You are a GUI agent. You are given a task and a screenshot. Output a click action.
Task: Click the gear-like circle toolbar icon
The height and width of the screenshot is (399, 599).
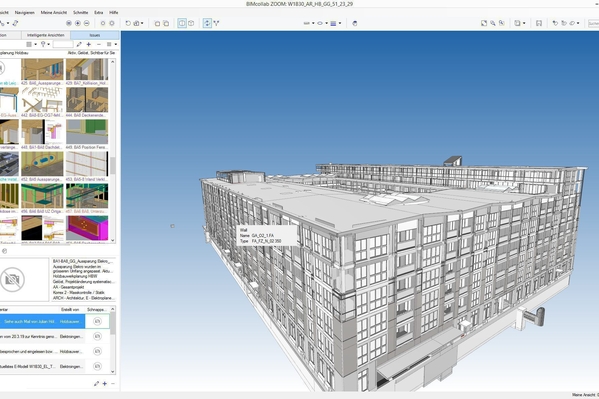pos(112,23)
